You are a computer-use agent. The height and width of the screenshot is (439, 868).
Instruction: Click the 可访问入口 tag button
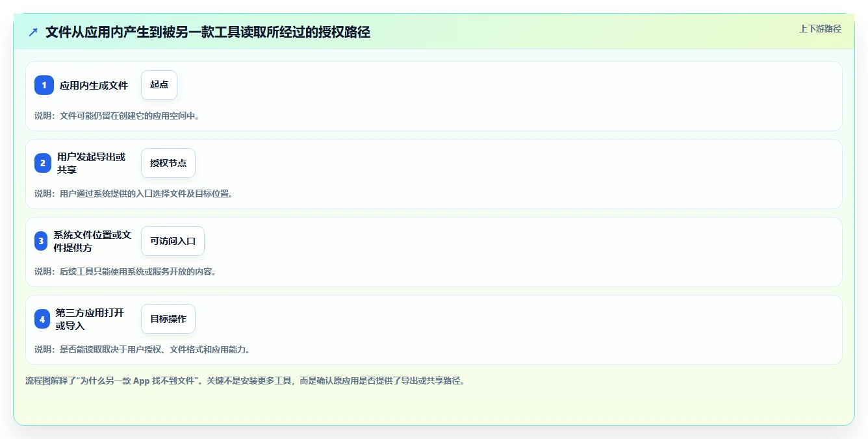(x=173, y=241)
